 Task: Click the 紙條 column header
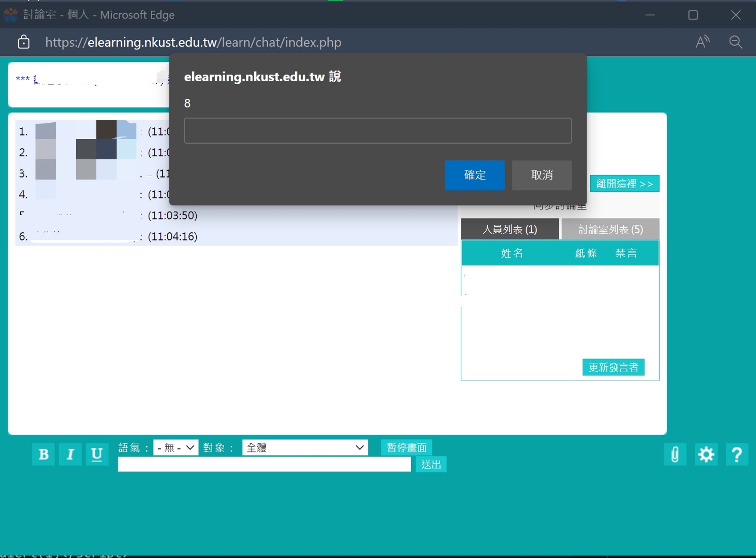586,253
